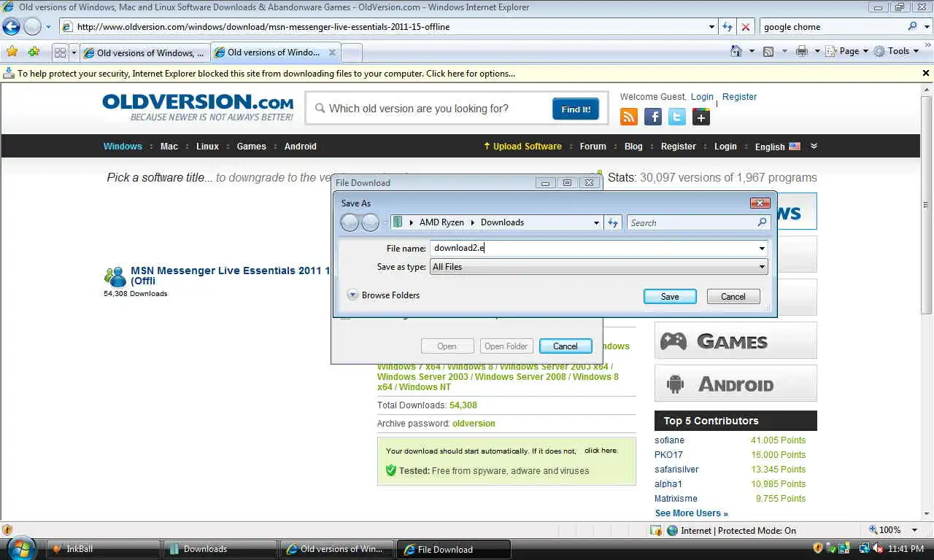
Task: Click the File name text field
Action: click(593, 248)
